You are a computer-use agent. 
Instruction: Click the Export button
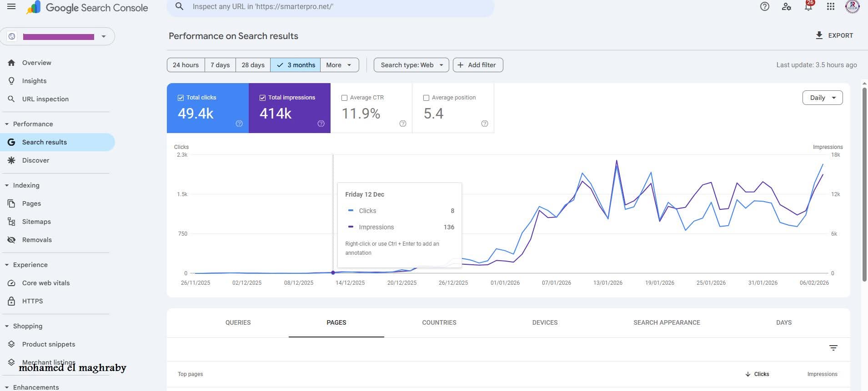[834, 35]
